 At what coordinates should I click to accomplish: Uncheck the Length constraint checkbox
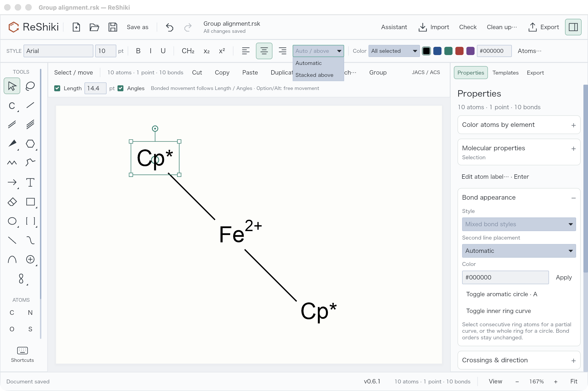[x=57, y=88]
